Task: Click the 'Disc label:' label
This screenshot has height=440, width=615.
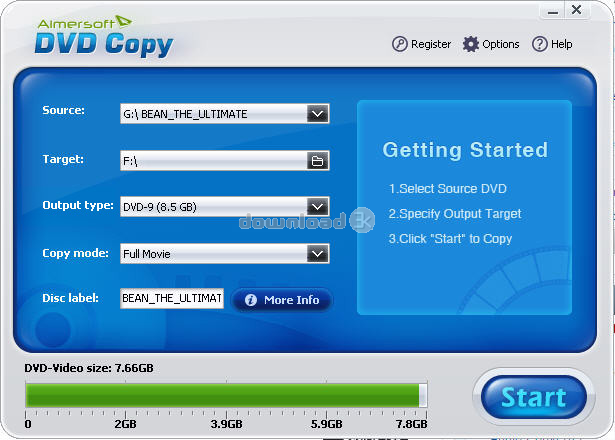Action: pyautogui.click(x=70, y=298)
